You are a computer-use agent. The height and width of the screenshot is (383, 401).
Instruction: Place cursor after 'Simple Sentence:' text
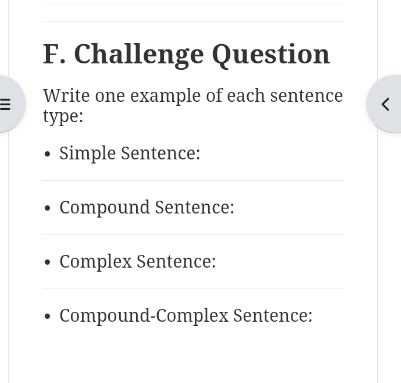pos(201,153)
